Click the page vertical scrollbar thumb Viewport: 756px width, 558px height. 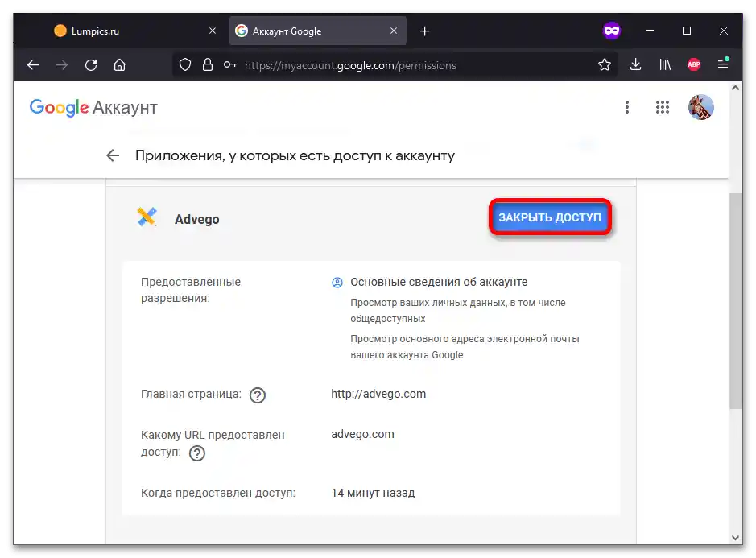tap(735, 301)
